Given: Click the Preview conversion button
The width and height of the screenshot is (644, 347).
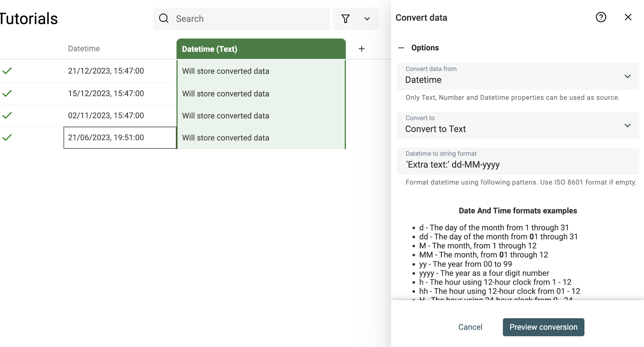Looking at the screenshot, I should 543,327.
